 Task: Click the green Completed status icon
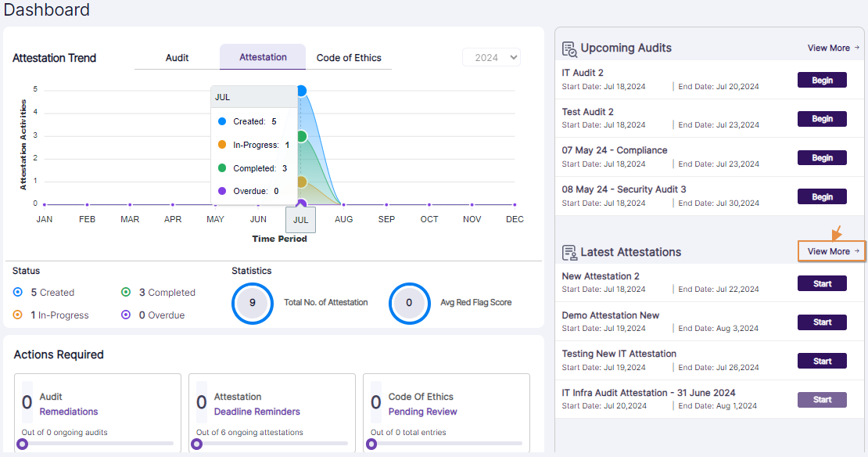pyautogui.click(x=126, y=292)
